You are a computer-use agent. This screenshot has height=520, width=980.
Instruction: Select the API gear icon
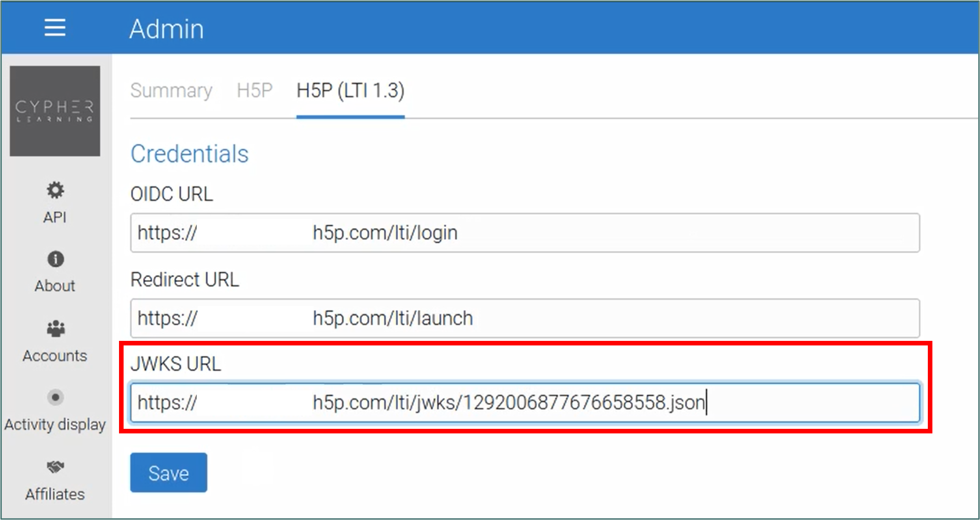[x=55, y=190]
